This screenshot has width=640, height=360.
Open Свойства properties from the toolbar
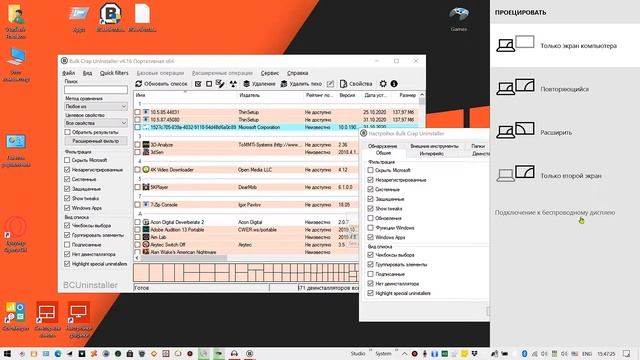[x=356, y=84]
